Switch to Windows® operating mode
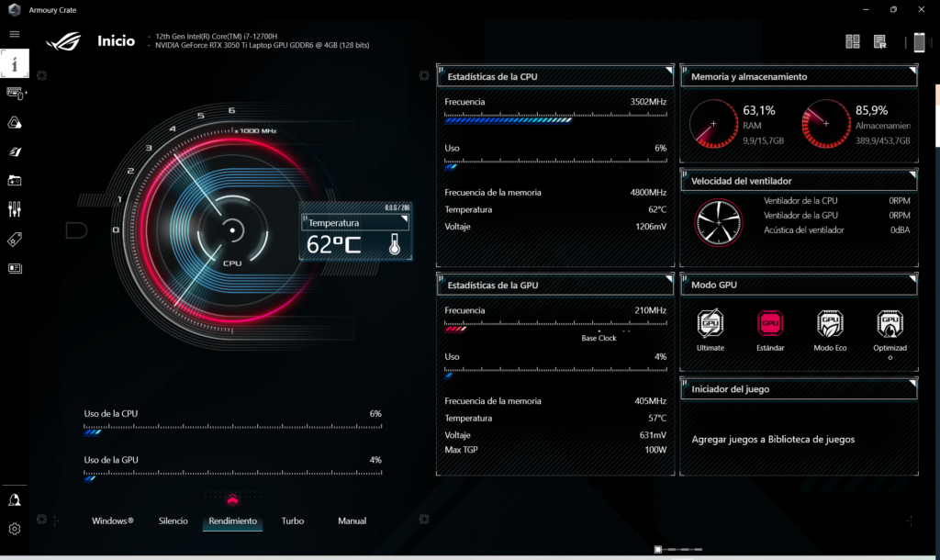This screenshot has width=940, height=560. click(x=113, y=521)
